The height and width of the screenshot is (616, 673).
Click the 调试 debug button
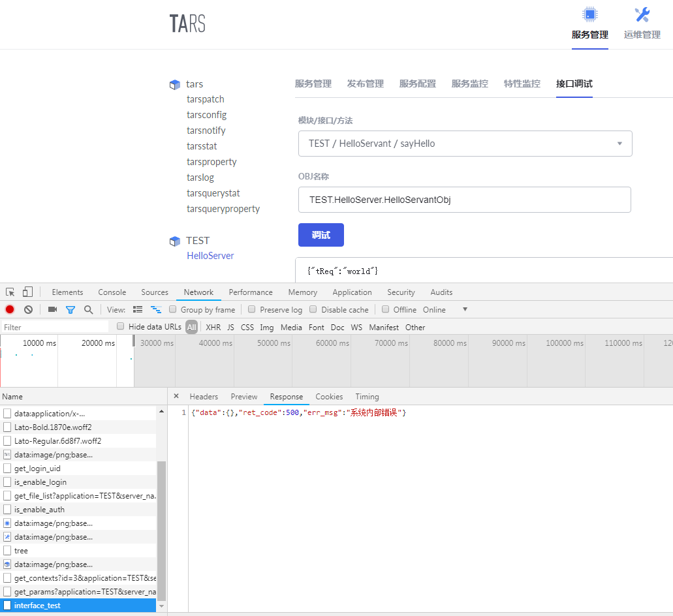tap(321, 235)
